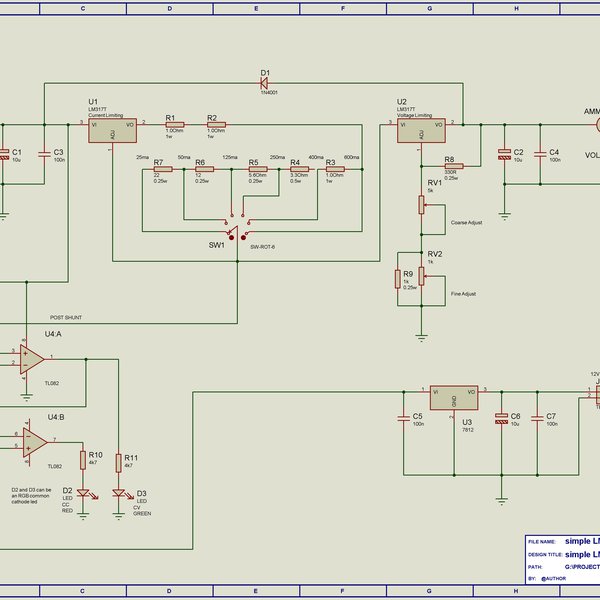The image size is (600, 600).
Task: Select the D3 green LED symbol
Action: point(119,493)
